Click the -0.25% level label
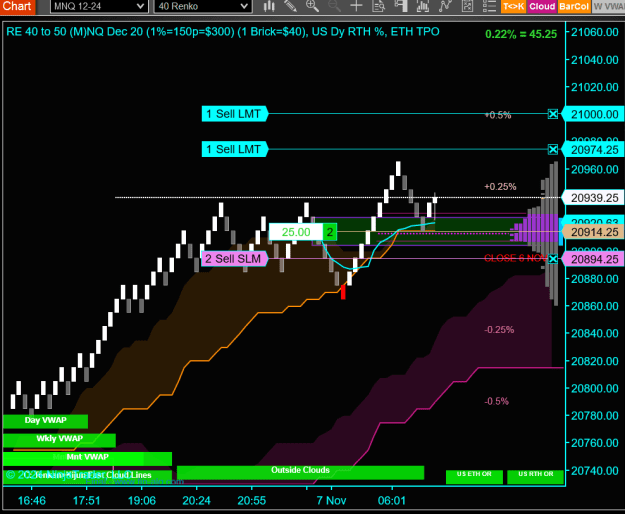This screenshot has height=514, width=625. (499, 330)
